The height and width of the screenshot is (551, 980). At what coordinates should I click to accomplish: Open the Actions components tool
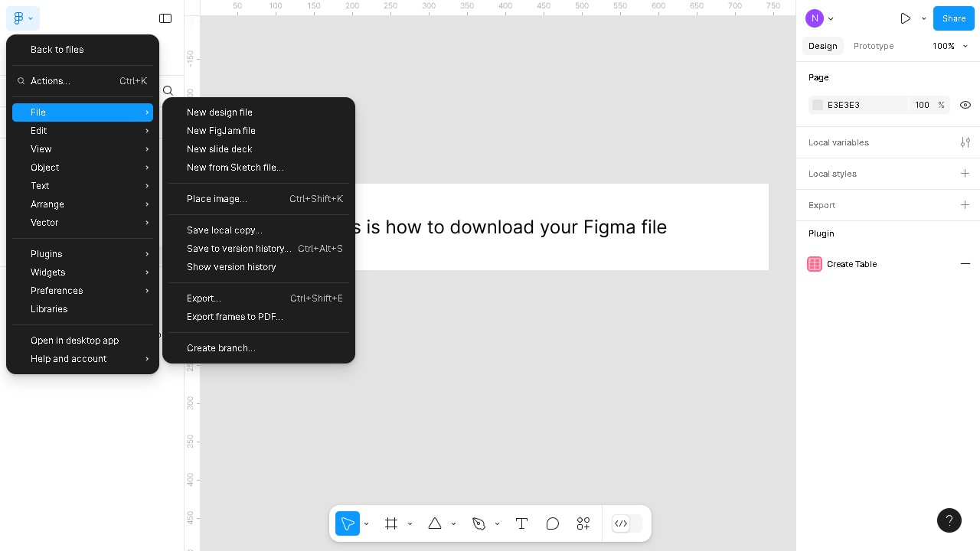tap(583, 523)
